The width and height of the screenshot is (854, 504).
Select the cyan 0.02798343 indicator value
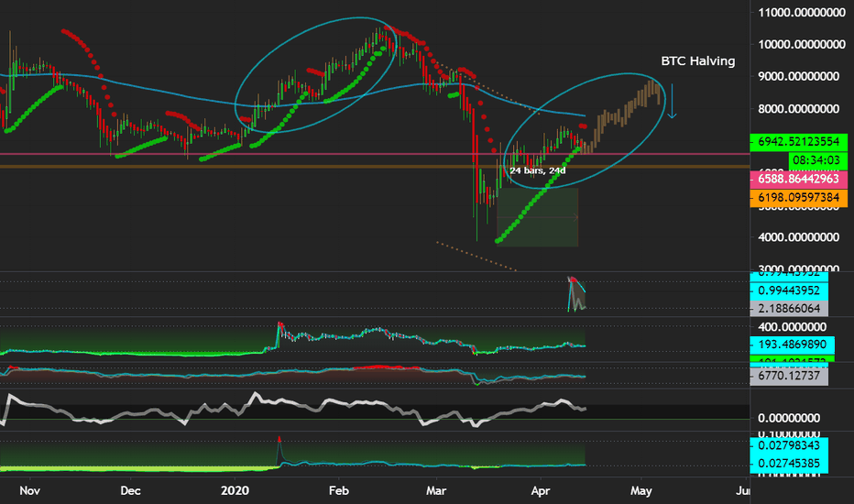(x=789, y=445)
